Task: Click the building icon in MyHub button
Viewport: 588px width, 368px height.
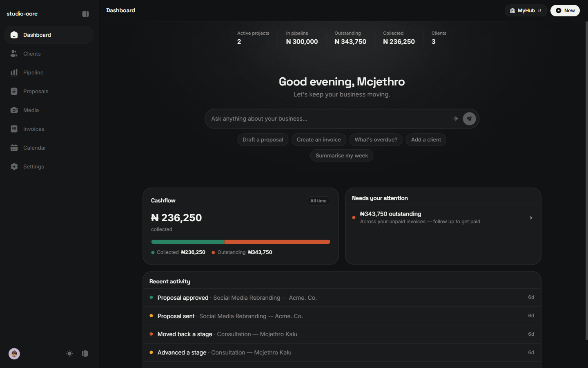Action: (x=512, y=11)
